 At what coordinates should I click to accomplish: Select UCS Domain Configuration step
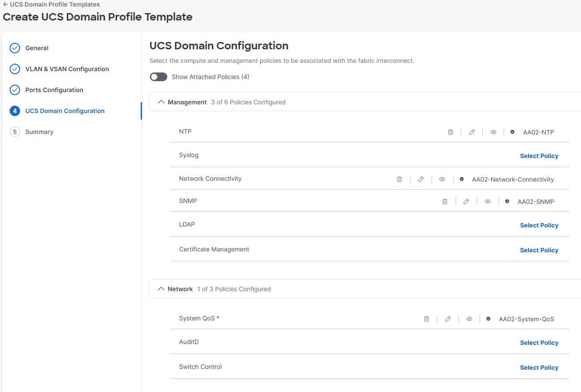65,111
